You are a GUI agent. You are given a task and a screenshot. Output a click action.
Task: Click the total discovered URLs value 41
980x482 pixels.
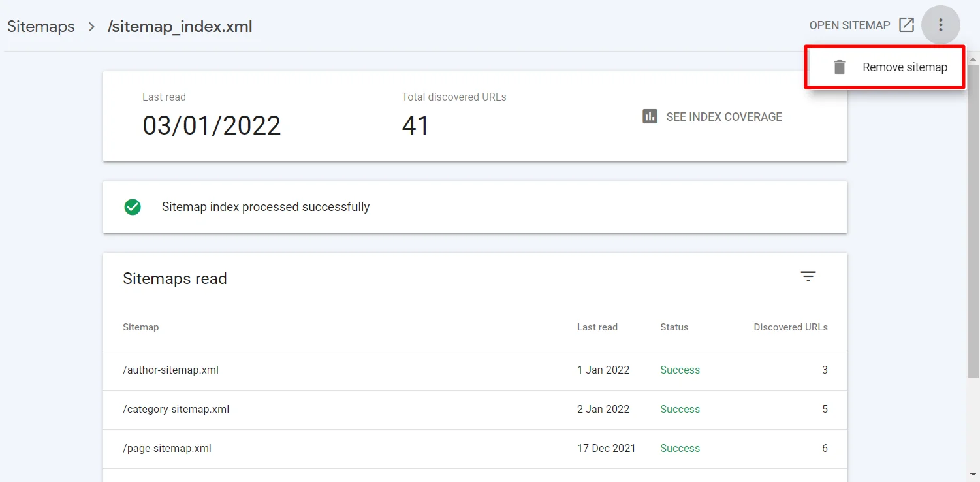(415, 125)
